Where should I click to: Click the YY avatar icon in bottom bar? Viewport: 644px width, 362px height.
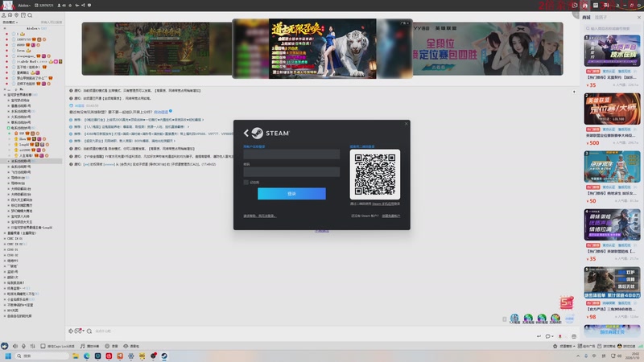coord(5,346)
